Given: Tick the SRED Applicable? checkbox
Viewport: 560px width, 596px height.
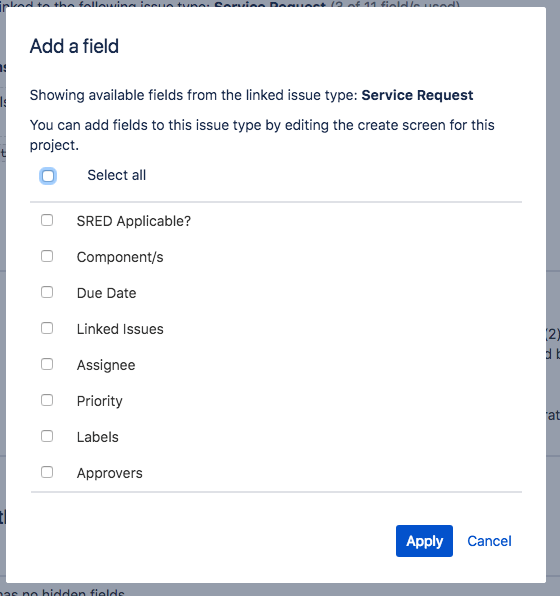Looking at the screenshot, I should (x=47, y=220).
